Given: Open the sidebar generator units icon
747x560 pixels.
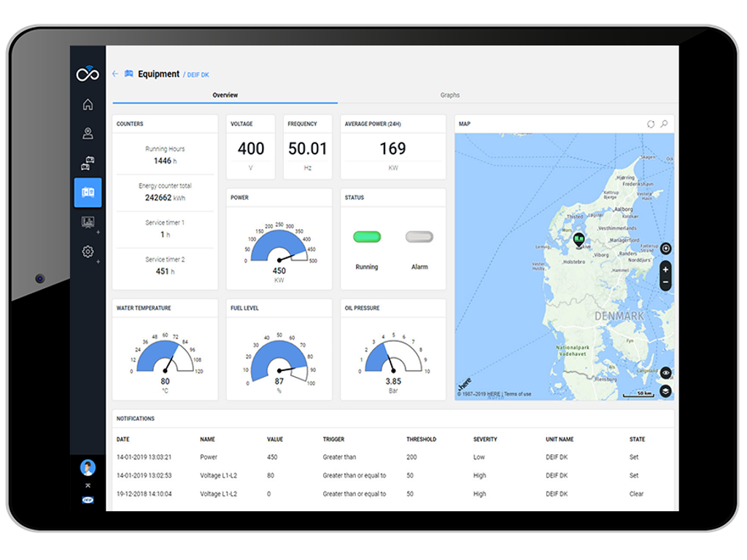Looking at the screenshot, I should pyautogui.click(x=88, y=163).
